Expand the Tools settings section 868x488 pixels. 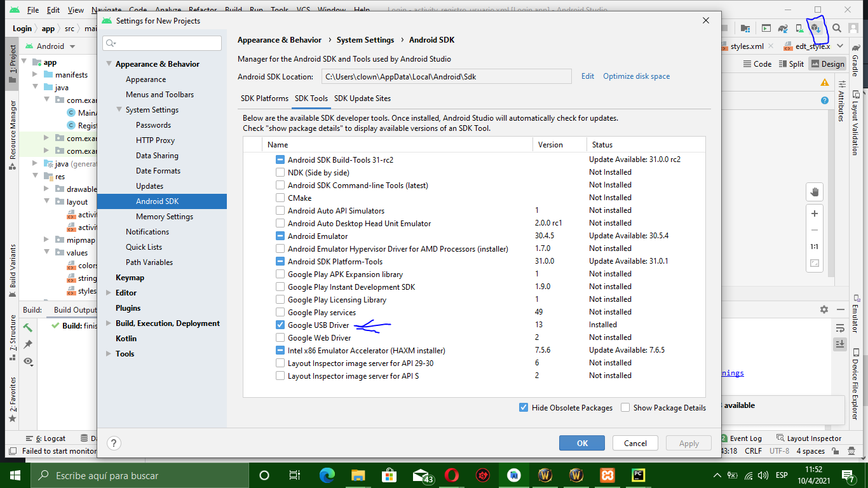click(109, 354)
